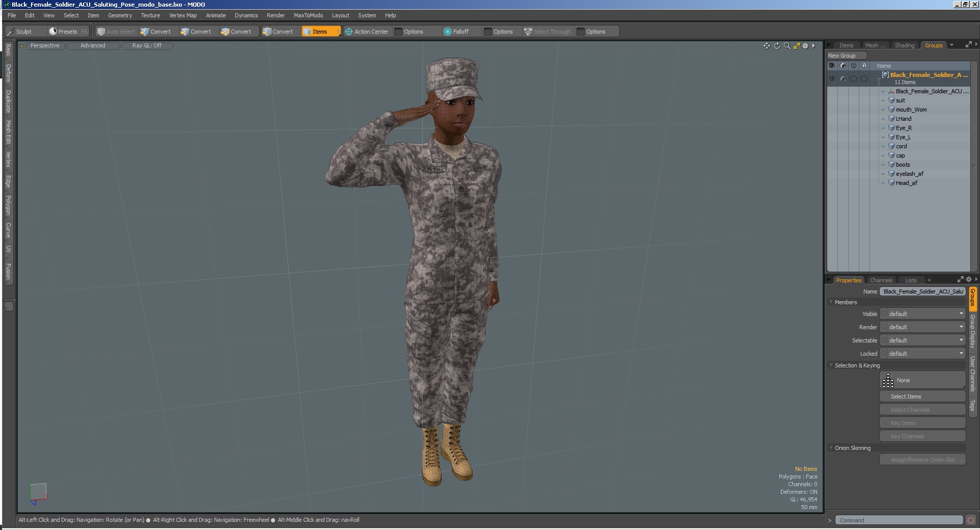980x530 pixels.
Task: Click the None selection-set keying icon
Action: [x=888, y=380]
